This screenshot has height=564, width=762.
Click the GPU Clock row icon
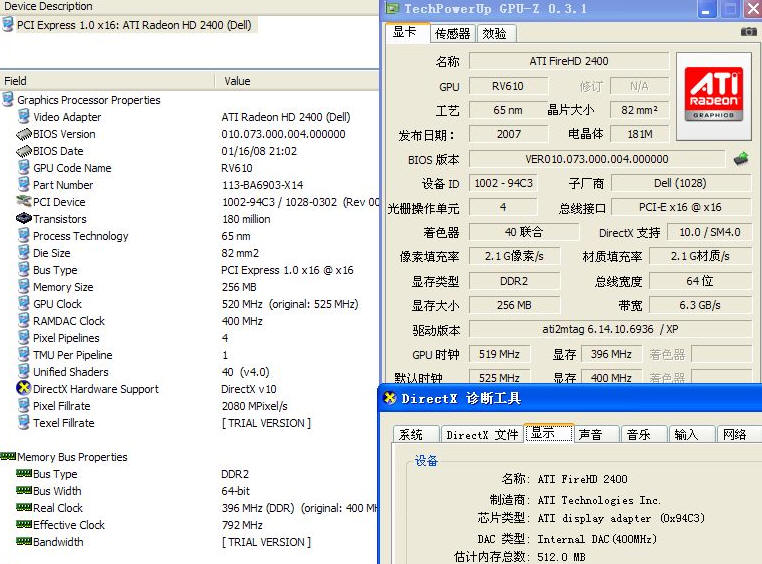click(x=23, y=303)
